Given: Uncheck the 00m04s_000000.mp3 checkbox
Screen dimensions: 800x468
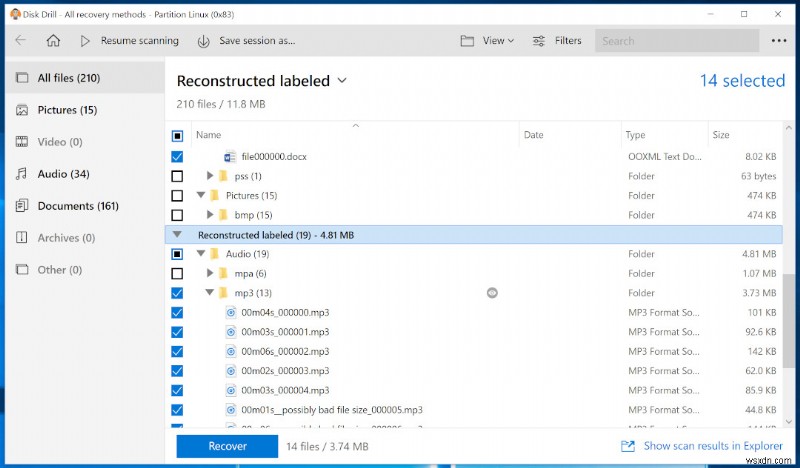Looking at the screenshot, I should pyautogui.click(x=177, y=312).
